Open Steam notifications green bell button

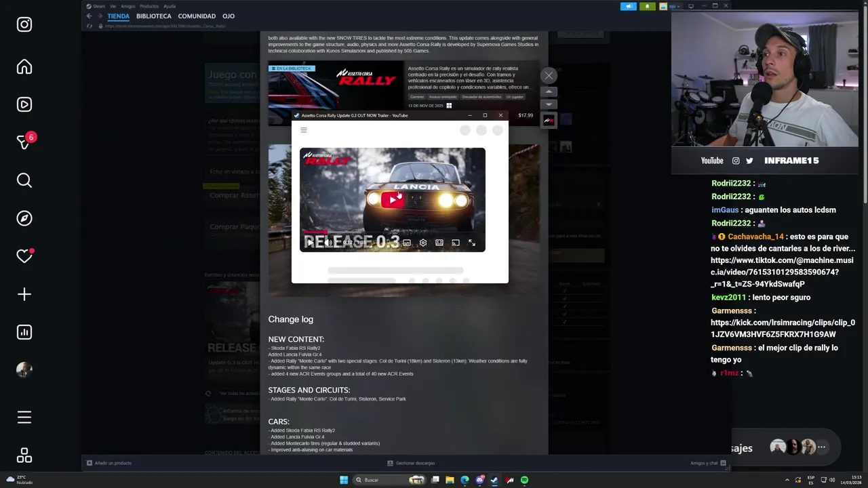(647, 6)
